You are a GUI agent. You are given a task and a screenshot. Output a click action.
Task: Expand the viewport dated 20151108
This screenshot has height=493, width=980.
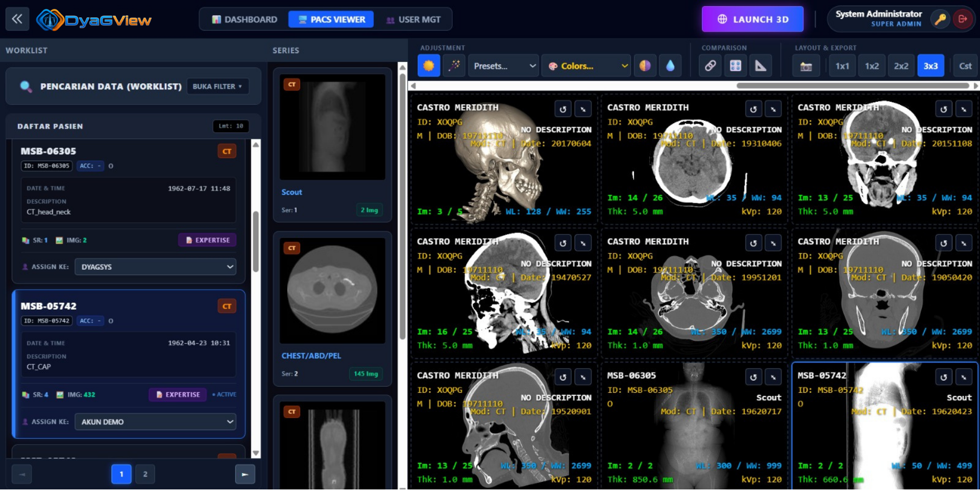(x=964, y=109)
